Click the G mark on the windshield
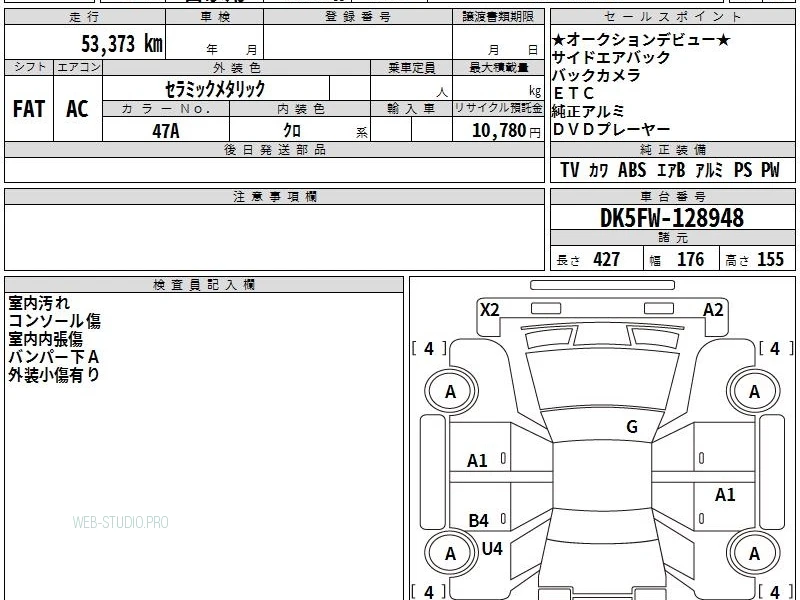Image resolution: width=800 pixels, height=600 pixels. pos(632,427)
